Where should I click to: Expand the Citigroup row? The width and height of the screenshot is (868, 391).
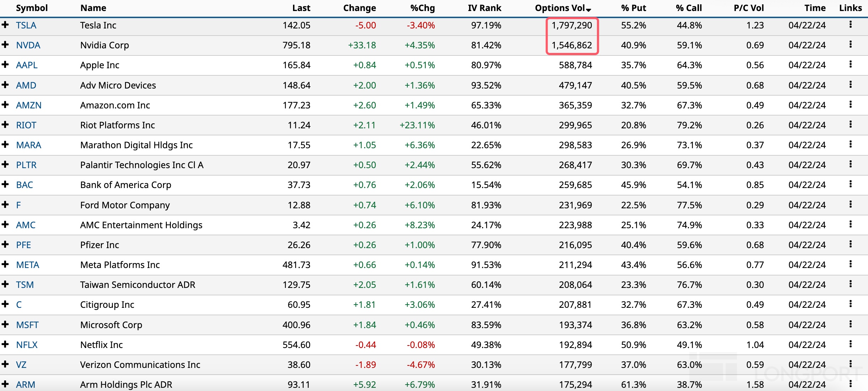5,304
